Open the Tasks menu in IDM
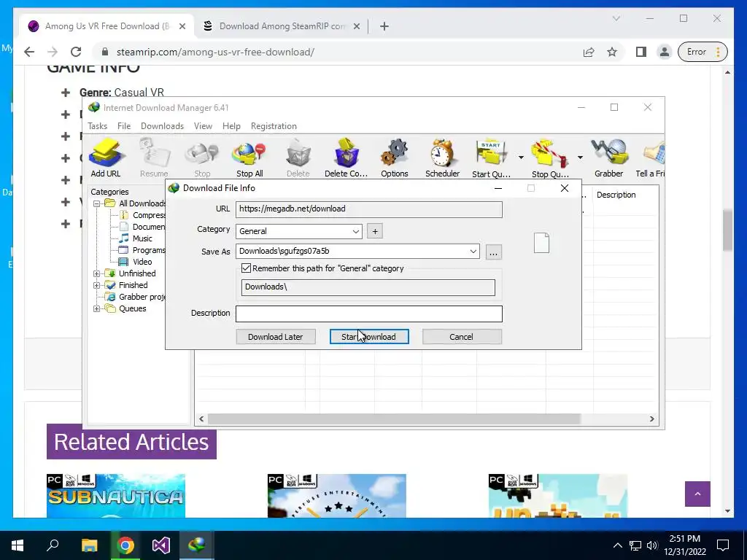The image size is (747, 560). pyautogui.click(x=97, y=126)
